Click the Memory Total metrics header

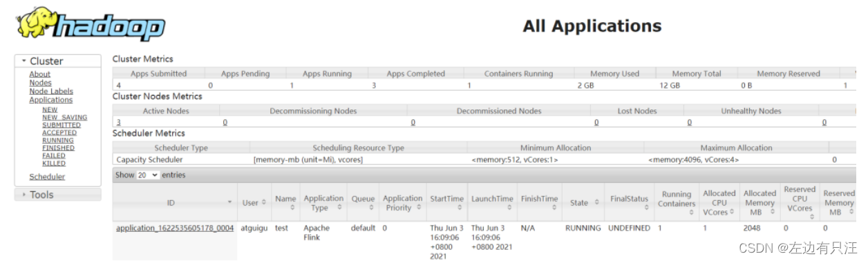point(696,73)
